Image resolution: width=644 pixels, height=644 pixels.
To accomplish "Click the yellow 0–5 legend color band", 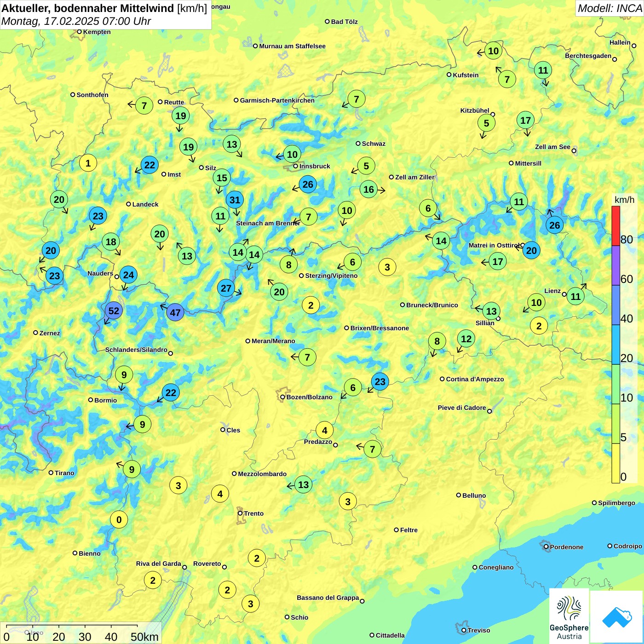I will tap(615, 463).
